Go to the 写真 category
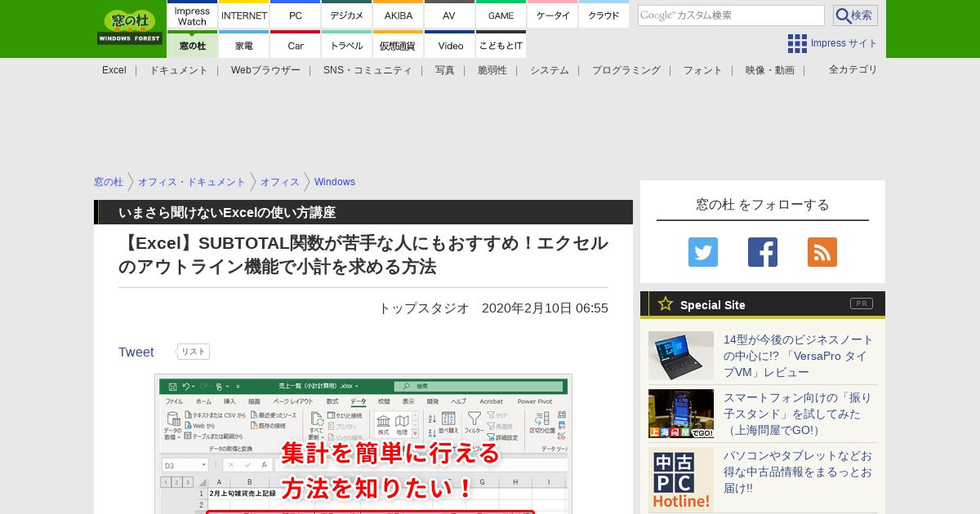The image size is (980, 514). click(x=445, y=70)
